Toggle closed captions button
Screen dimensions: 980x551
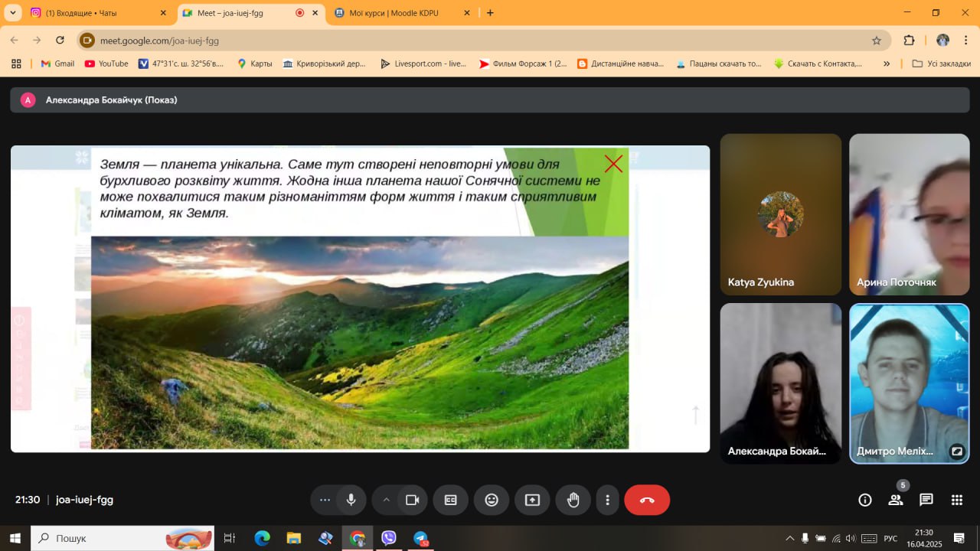click(451, 500)
